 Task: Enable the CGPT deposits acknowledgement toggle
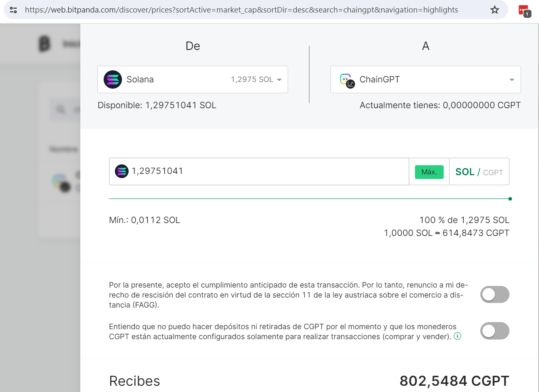tap(495, 331)
